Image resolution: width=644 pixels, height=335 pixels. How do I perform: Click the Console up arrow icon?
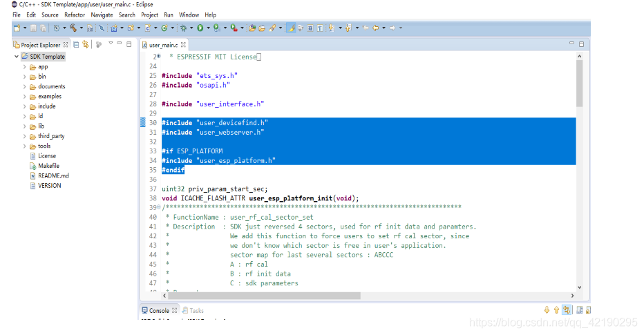click(556, 310)
